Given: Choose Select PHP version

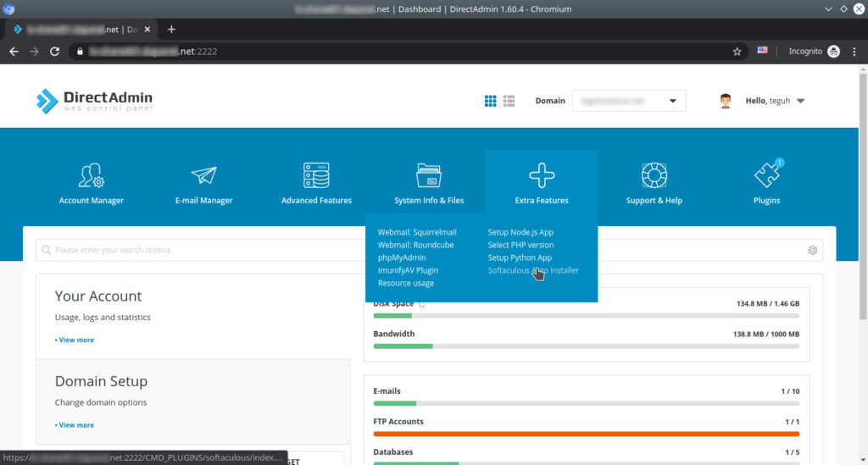Looking at the screenshot, I should pos(520,245).
